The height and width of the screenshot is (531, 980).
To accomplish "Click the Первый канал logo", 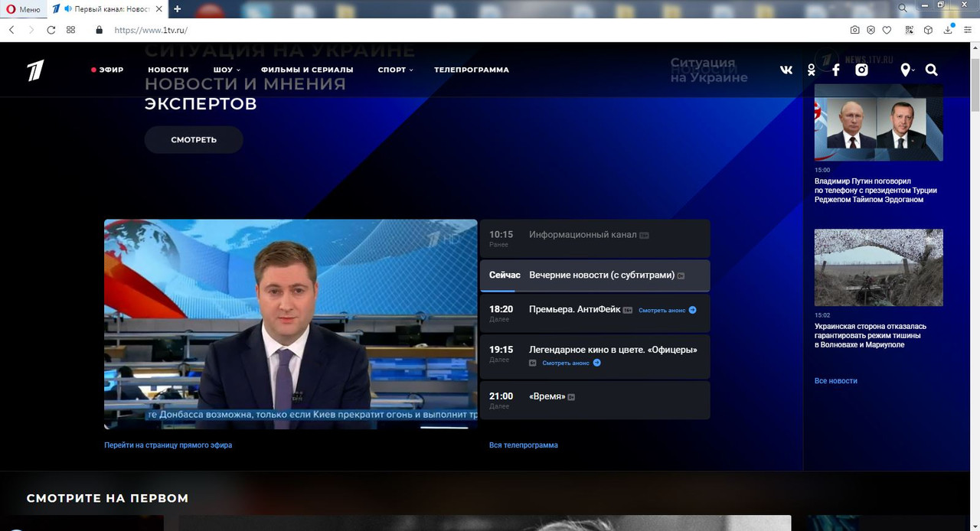I will tap(36, 70).
